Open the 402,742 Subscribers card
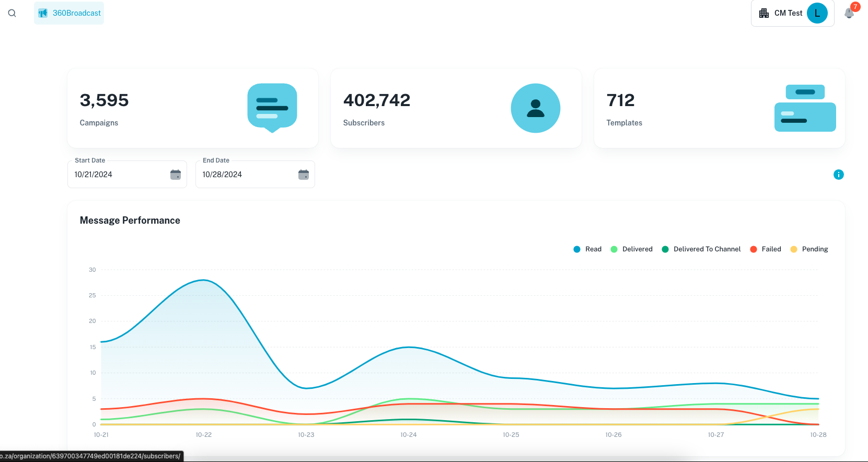Image resolution: width=868 pixels, height=462 pixels. 418,108
